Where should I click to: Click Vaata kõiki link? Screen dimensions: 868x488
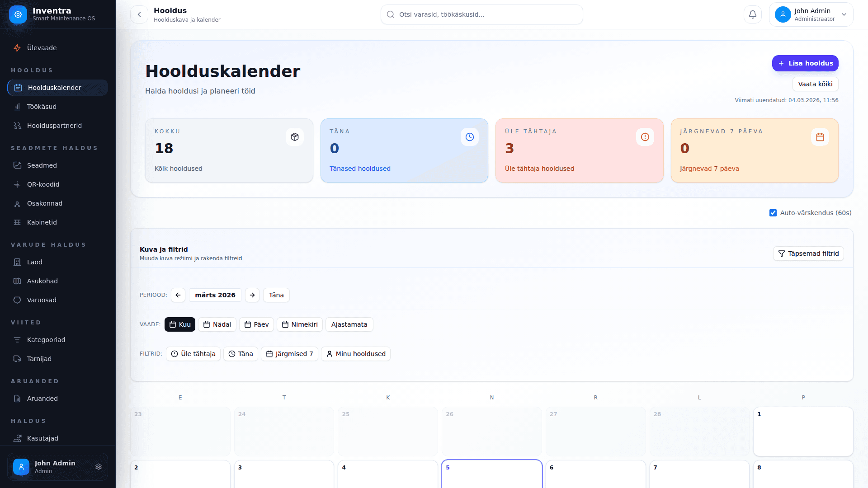[815, 84]
